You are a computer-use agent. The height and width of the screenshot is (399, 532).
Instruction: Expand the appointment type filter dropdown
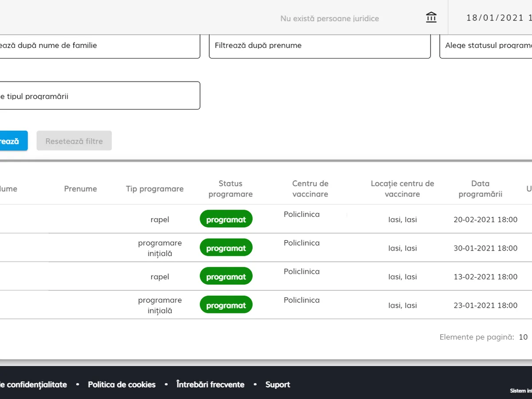click(98, 96)
